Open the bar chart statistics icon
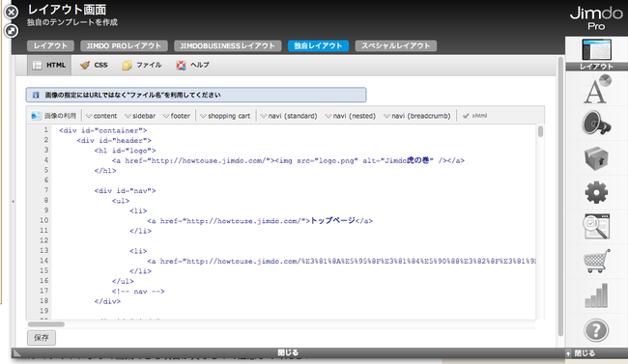Screen dimensions: 628x364 coord(596,295)
